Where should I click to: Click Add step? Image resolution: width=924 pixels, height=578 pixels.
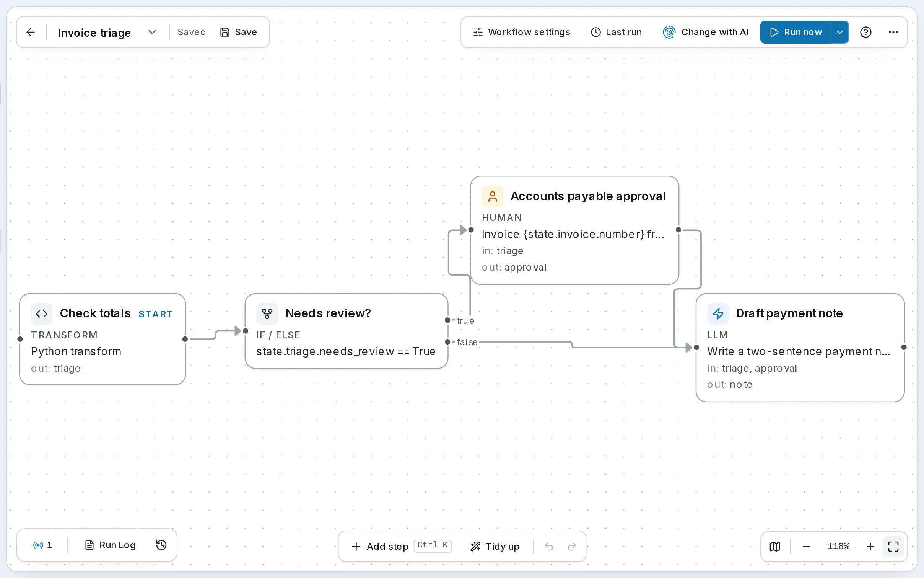tap(401, 546)
